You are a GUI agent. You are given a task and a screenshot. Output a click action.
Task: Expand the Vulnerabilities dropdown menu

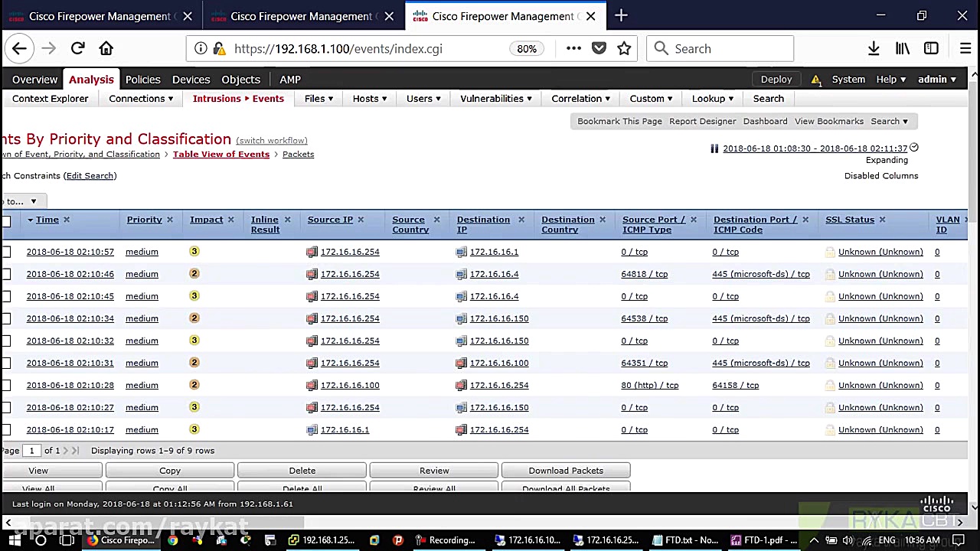pyautogui.click(x=496, y=98)
